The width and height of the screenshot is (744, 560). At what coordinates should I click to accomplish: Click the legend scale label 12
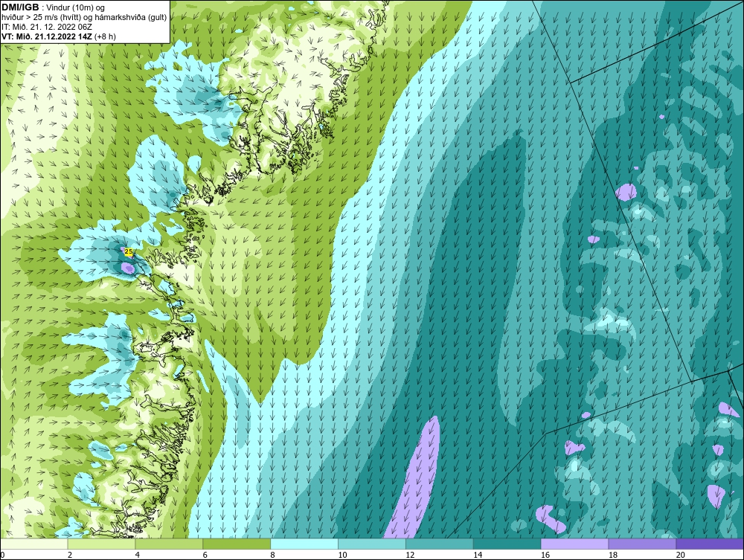pos(410,555)
